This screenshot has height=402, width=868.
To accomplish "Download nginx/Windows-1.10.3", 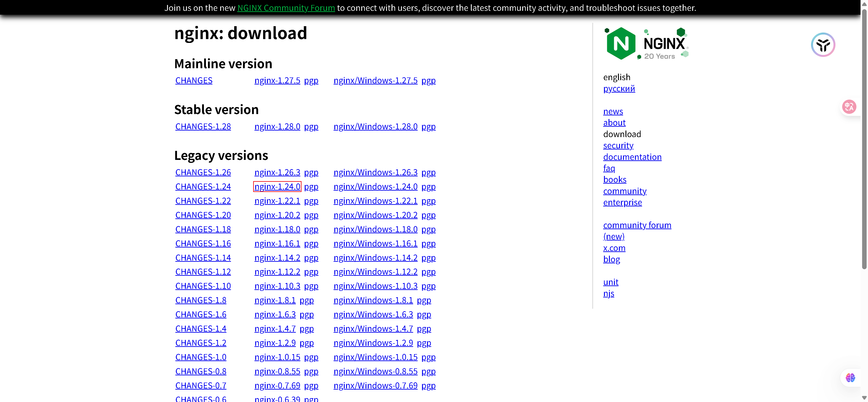I will pyautogui.click(x=375, y=286).
